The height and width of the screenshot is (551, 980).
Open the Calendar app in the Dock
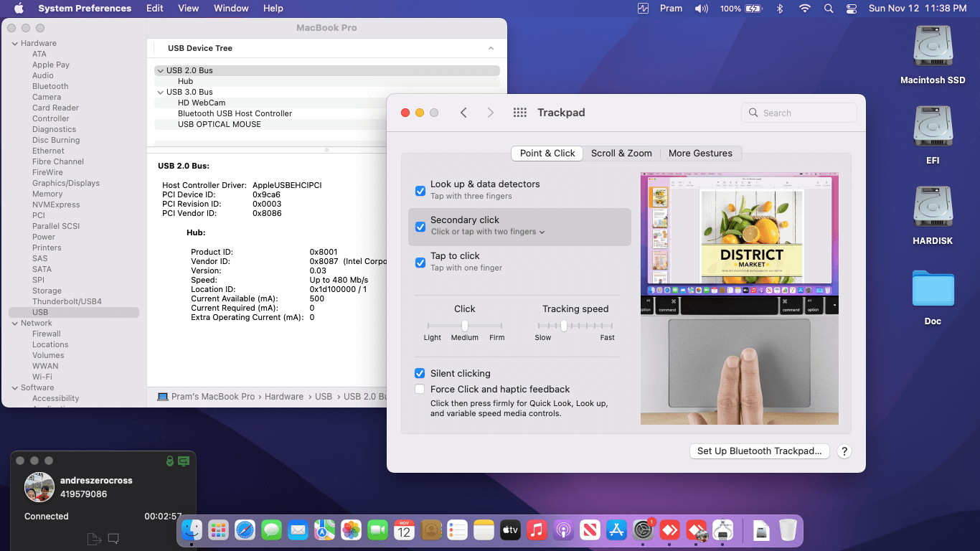(404, 530)
